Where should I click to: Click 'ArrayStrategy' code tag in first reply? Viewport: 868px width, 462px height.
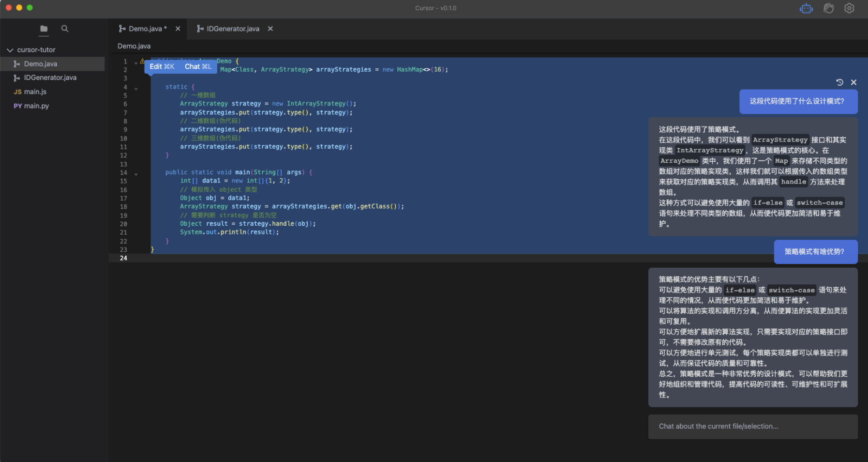tap(780, 139)
